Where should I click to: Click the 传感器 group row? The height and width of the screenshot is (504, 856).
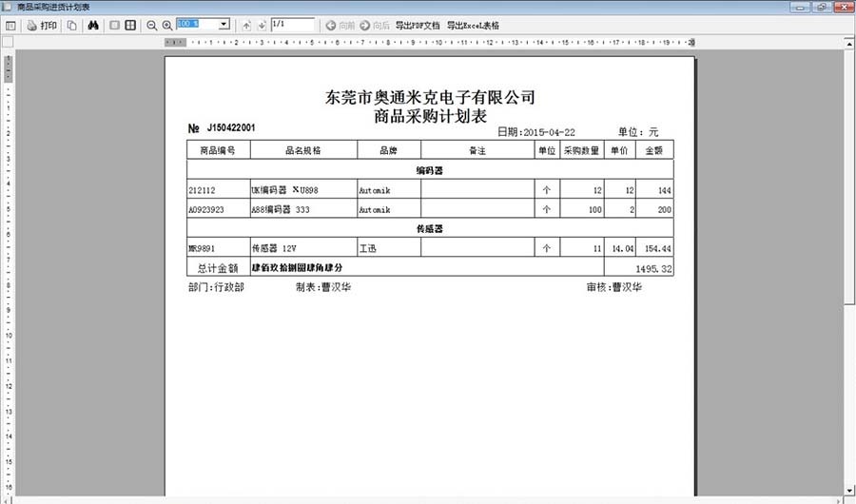[430, 229]
